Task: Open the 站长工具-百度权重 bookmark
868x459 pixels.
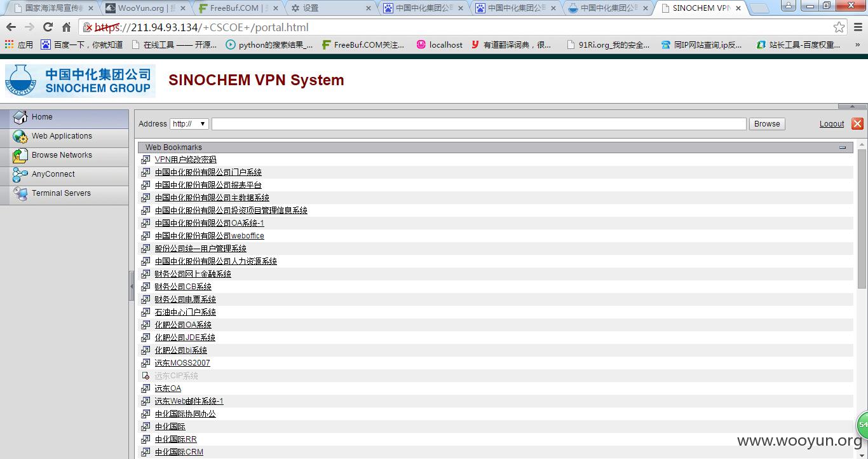Action: click(x=799, y=45)
